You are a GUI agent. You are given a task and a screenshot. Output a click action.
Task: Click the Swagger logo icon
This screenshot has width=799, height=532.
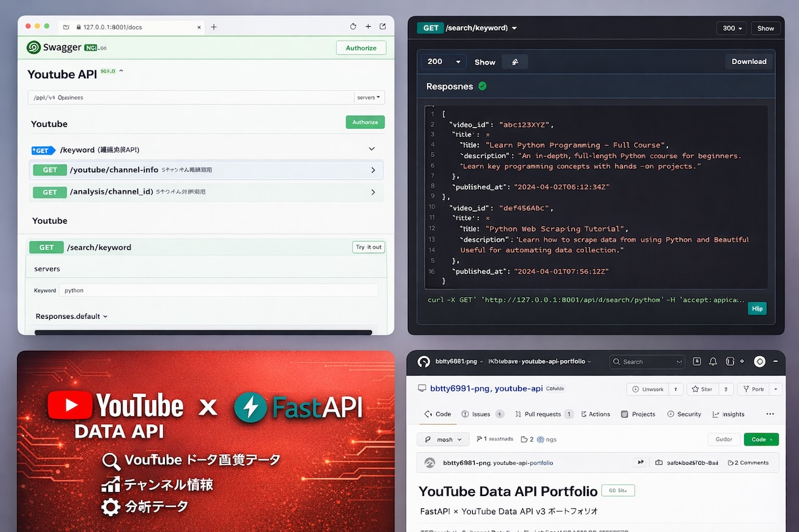point(33,47)
